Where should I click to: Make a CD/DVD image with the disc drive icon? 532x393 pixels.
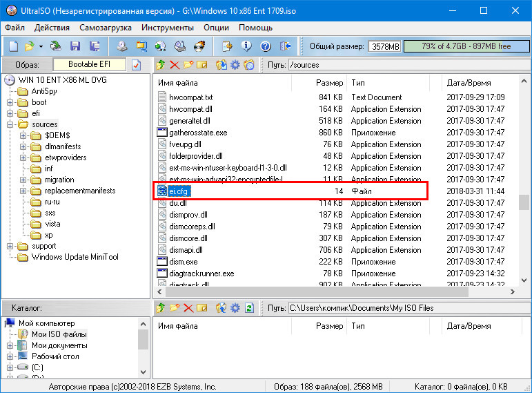[x=122, y=46]
